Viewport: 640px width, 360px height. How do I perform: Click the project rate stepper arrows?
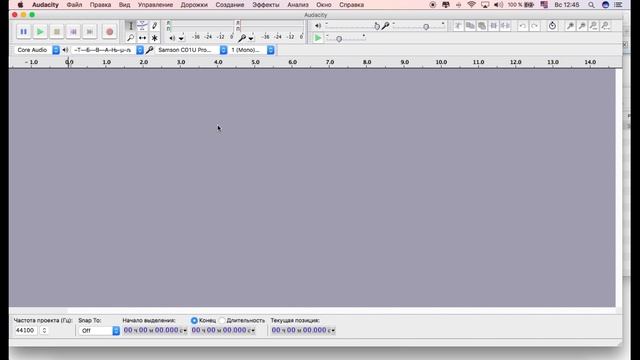[x=44, y=331]
